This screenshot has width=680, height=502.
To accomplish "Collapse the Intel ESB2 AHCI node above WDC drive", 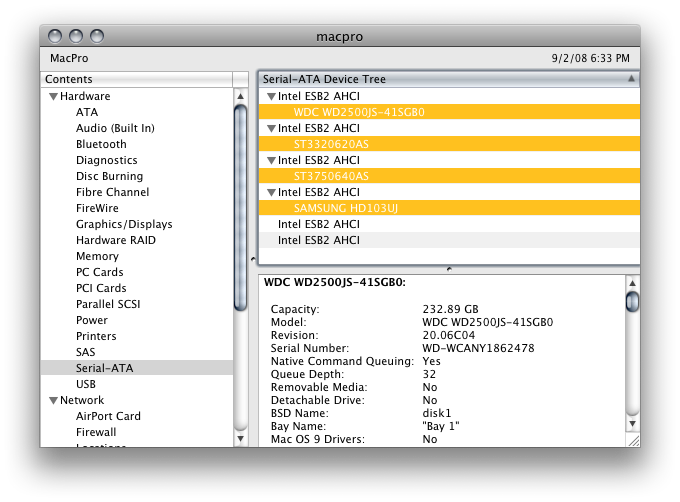I will click(271, 96).
